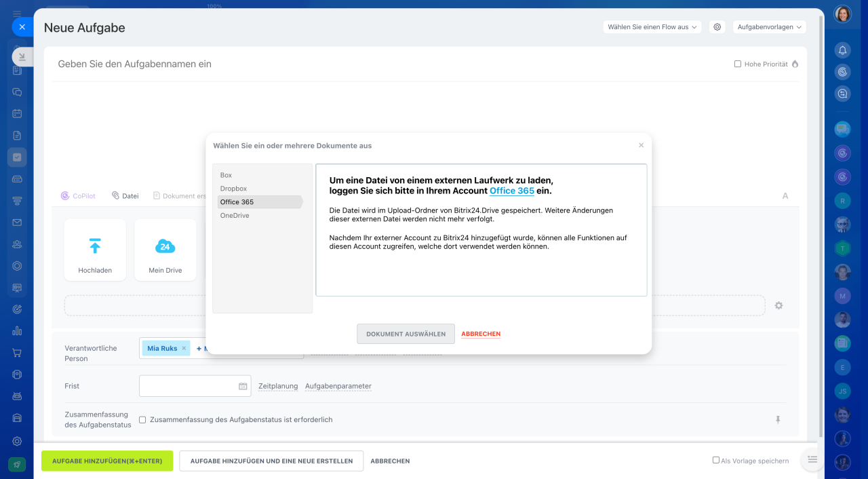Click the gear icon beside the file drop zone
868x479 pixels.
[x=778, y=305]
